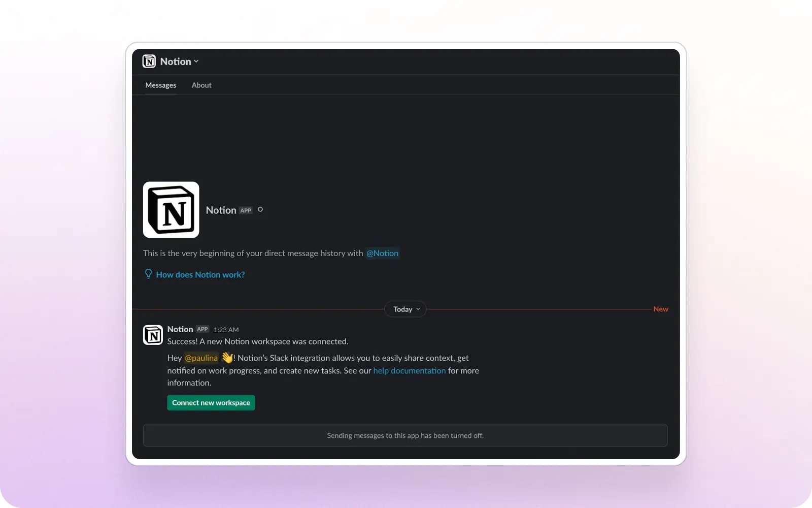Click the Notion avatar next to today's message
The width and height of the screenshot is (812, 508).
click(x=153, y=335)
